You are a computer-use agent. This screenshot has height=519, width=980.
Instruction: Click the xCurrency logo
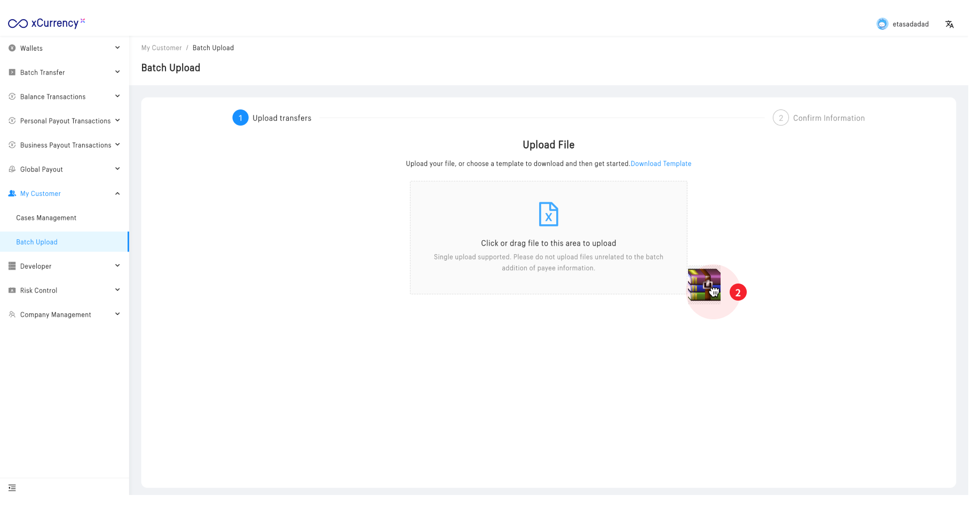46,23
